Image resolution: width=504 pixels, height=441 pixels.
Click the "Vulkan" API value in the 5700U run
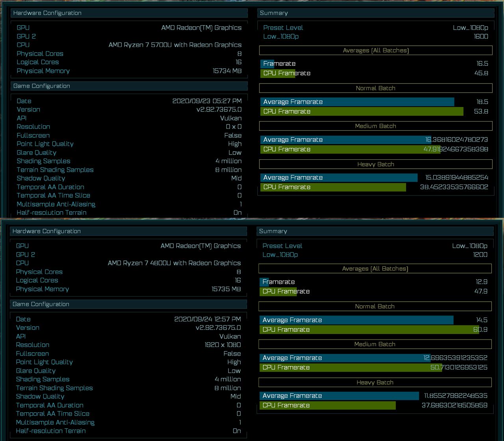(231, 118)
